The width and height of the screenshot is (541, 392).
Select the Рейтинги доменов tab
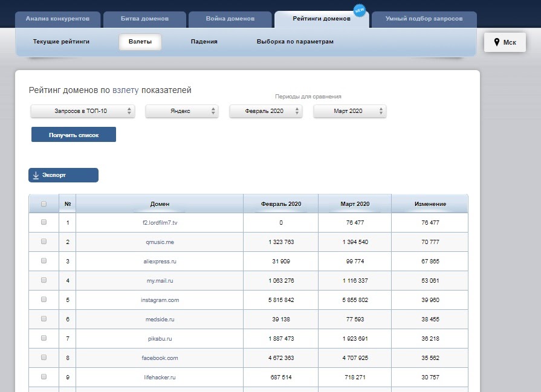click(322, 19)
